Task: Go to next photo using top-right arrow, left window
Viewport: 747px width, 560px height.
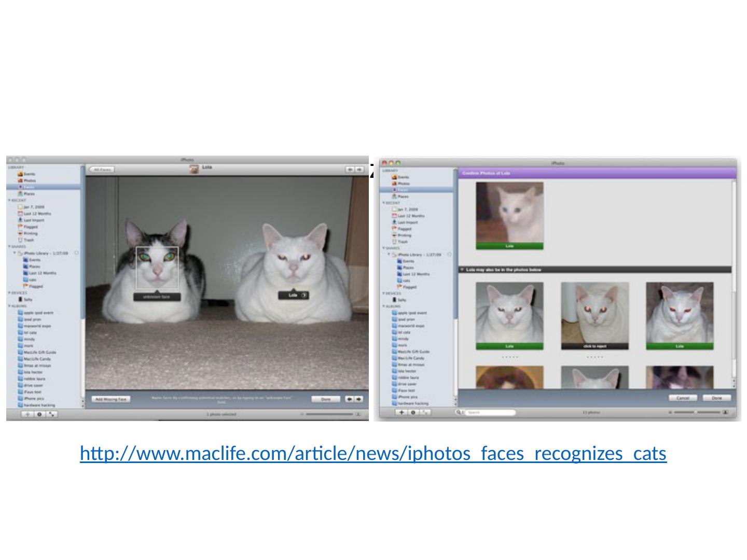Action: 359,170
